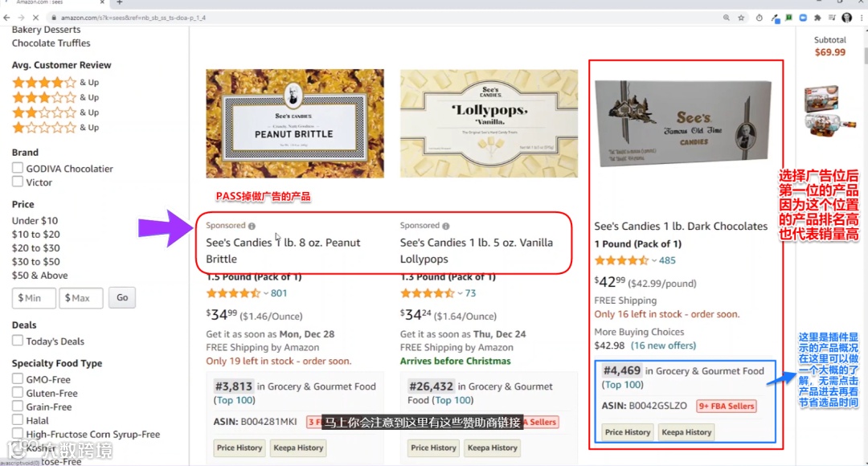Open See's Candies Dark Chocolates title
This screenshot has height=466, width=868.
(x=681, y=227)
